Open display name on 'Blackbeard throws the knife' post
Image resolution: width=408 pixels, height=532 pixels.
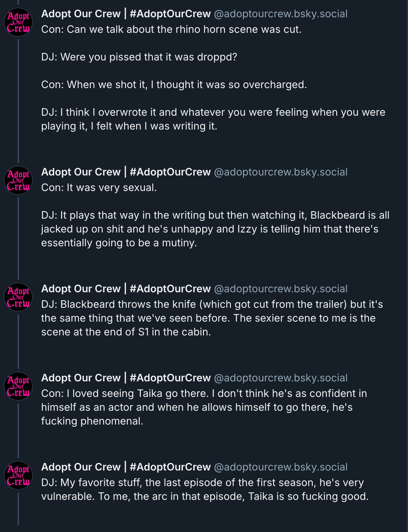coord(126,289)
